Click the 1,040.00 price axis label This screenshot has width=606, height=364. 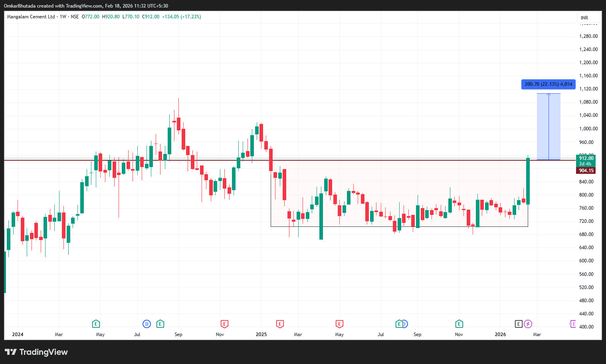click(x=588, y=115)
